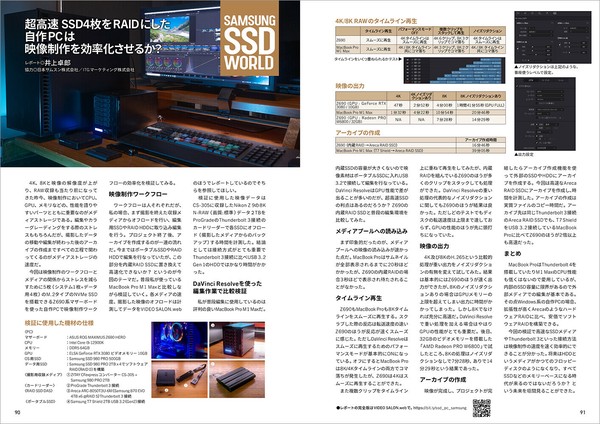Open the portable T7 Shield SSD photo

[x=237, y=378]
